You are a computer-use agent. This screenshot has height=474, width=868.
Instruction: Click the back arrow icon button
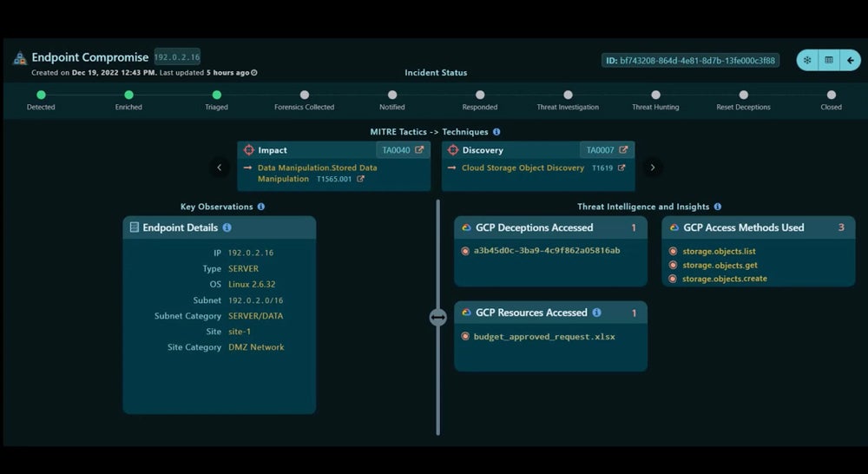tap(851, 60)
